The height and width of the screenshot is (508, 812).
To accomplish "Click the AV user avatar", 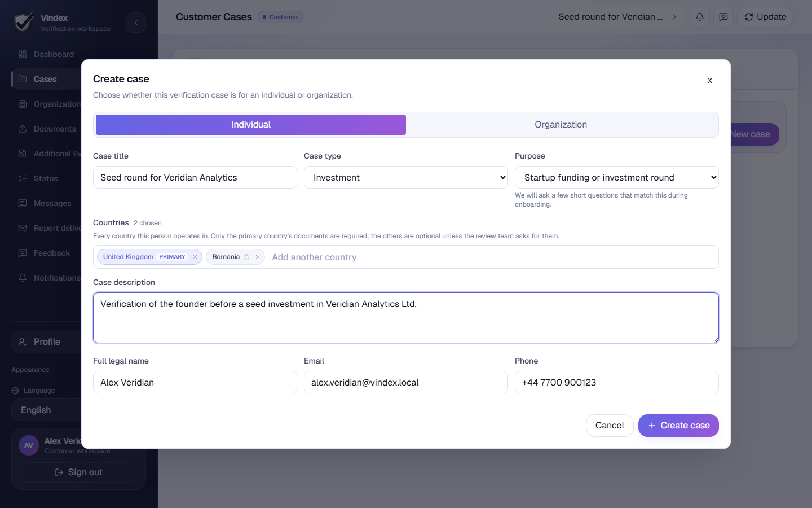I will point(29,445).
